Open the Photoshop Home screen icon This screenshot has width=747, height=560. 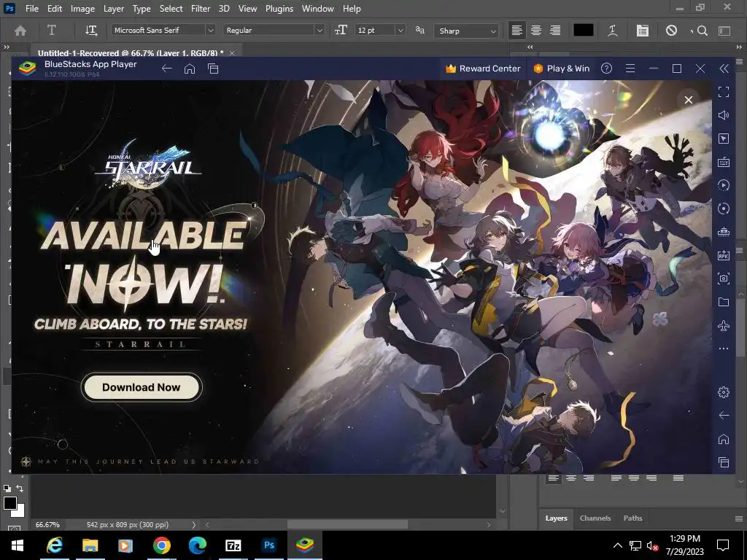[20, 31]
